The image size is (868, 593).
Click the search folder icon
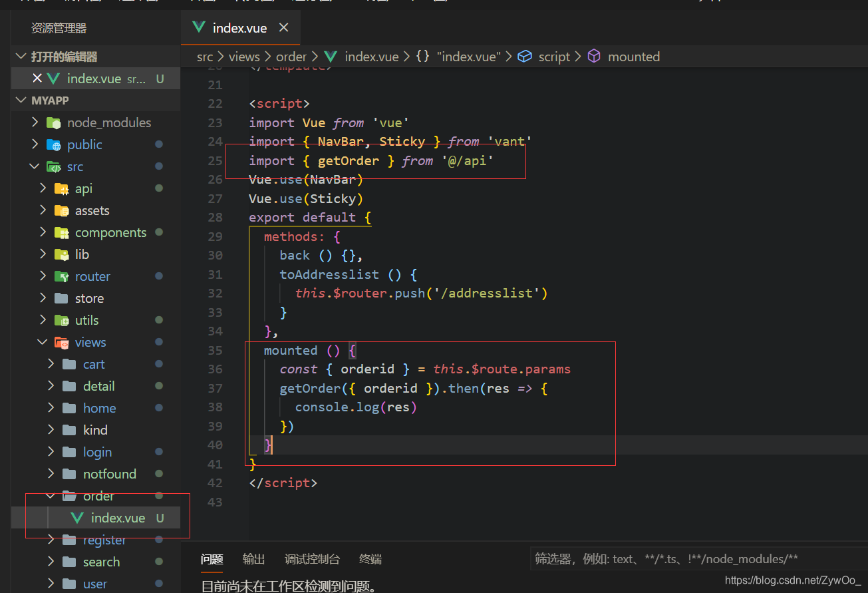click(70, 562)
